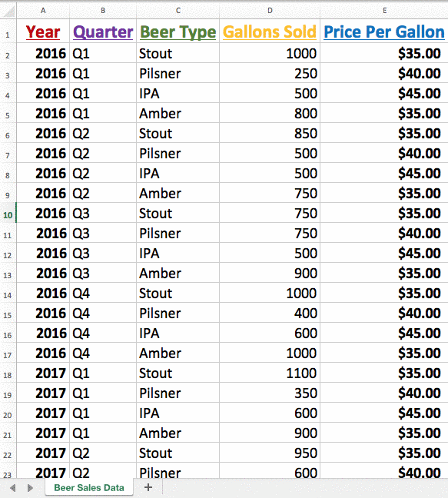The height and width of the screenshot is (498, 448).
Task: Click the Stout cell in row 2
Action: [178, 53]
